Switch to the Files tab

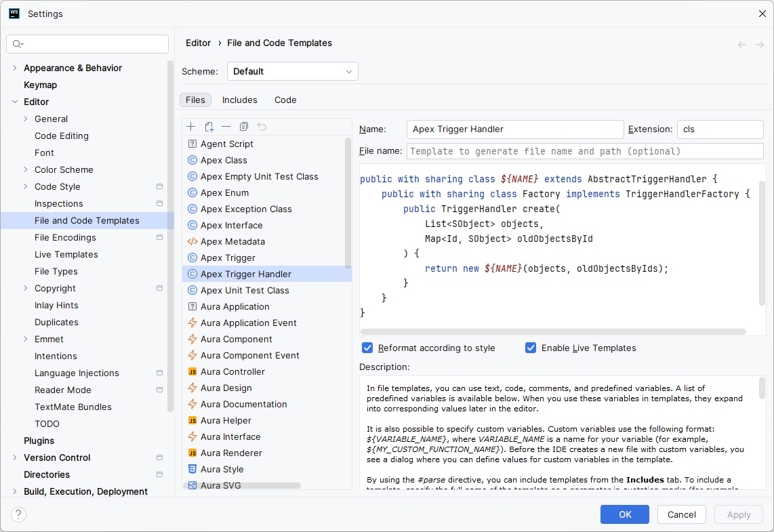(x=195, y=100)
